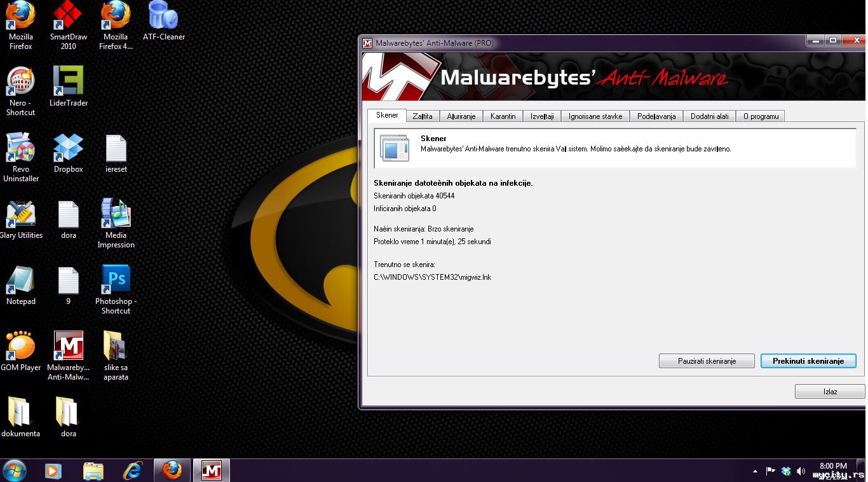Click the Prekinuti skeniranje button
The height and width of the screenshot is (482, 868).
coord(808,361)
